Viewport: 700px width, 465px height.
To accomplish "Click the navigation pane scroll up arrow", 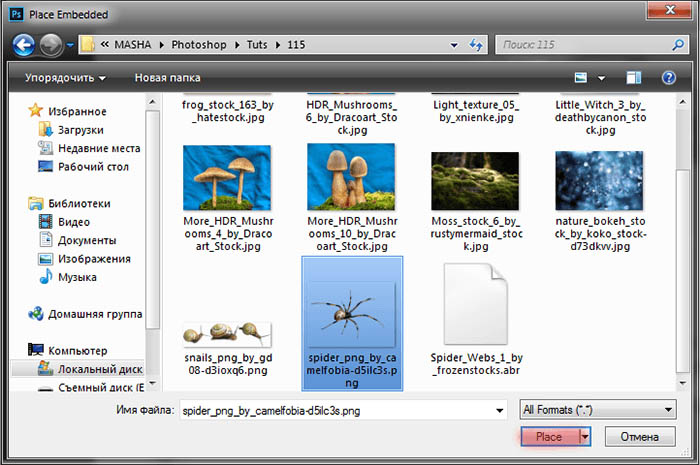I will point(152,102).
